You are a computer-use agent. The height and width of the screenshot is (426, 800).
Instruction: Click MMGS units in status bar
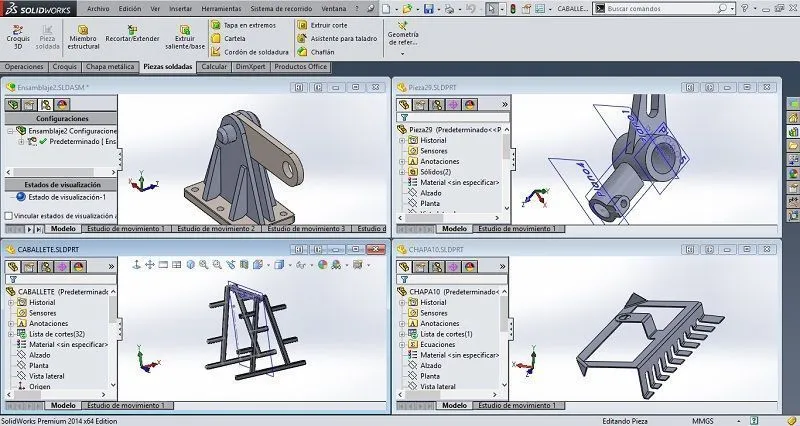tap(703, 421)
